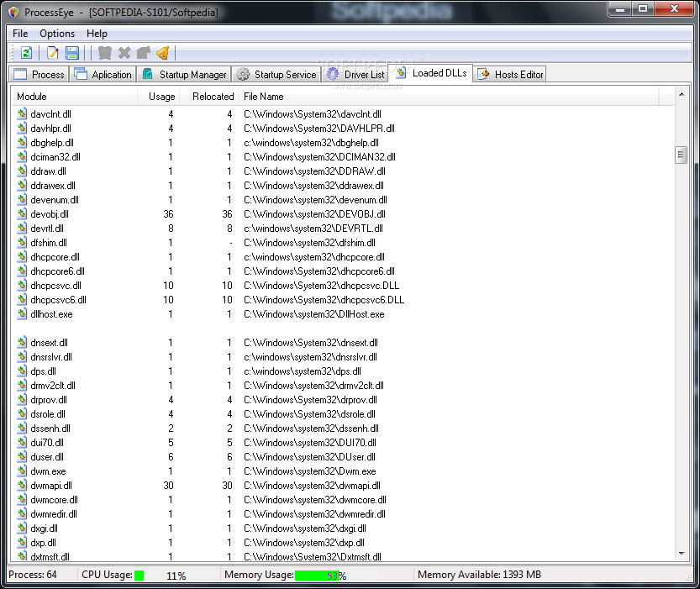Switch to the Startup Manager tab
The height and width of the screenshot is (589, 700).
184,75
